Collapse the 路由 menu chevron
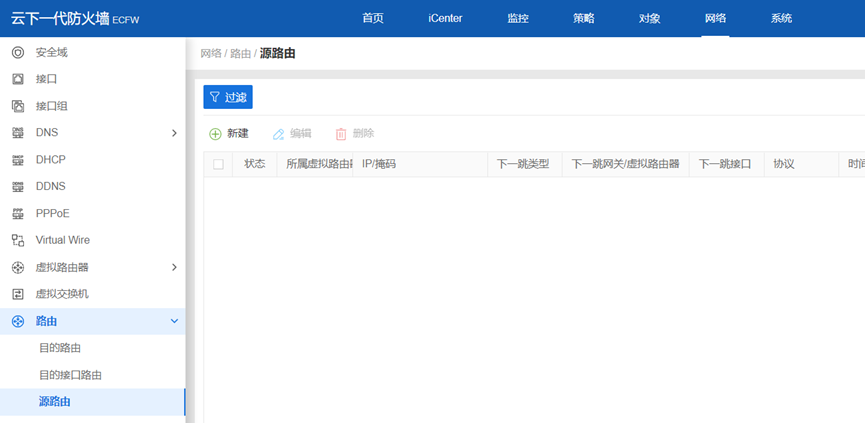The image size is (865, 423). (174, 321)
